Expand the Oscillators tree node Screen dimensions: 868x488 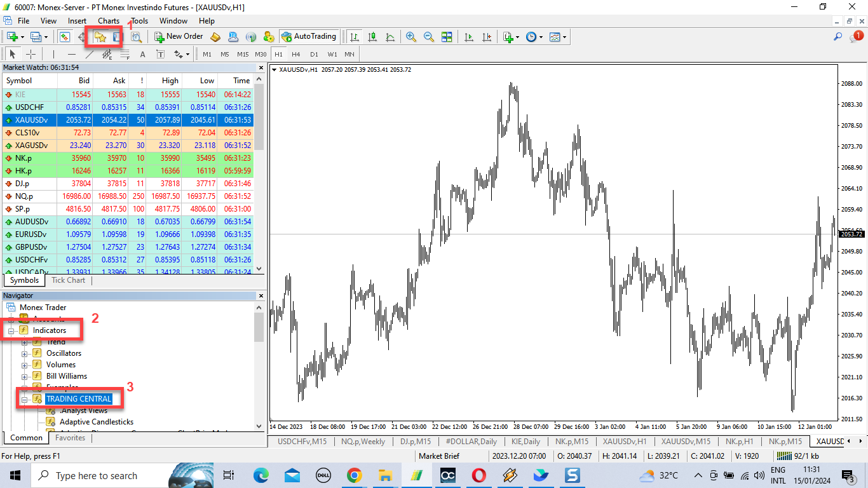(x=25, y=353)
